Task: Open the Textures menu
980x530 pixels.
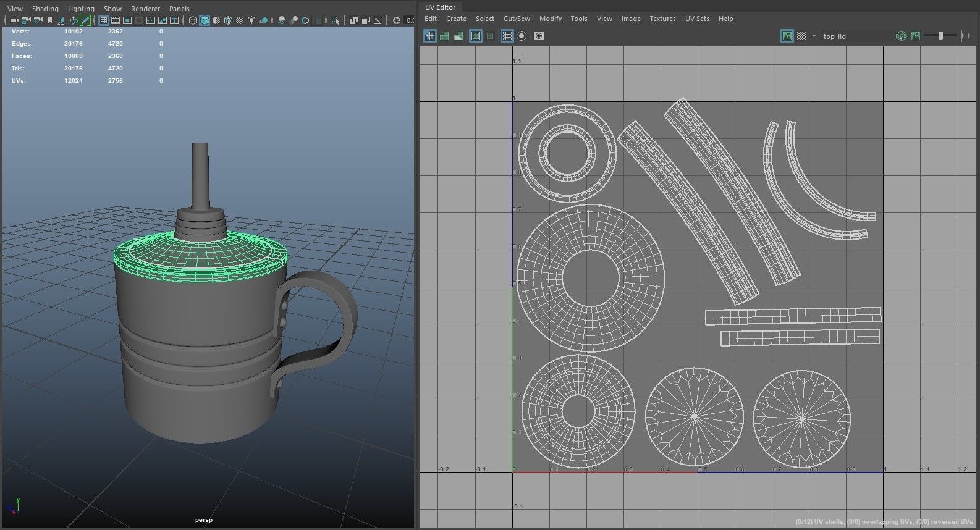Action: pos(662,19)
